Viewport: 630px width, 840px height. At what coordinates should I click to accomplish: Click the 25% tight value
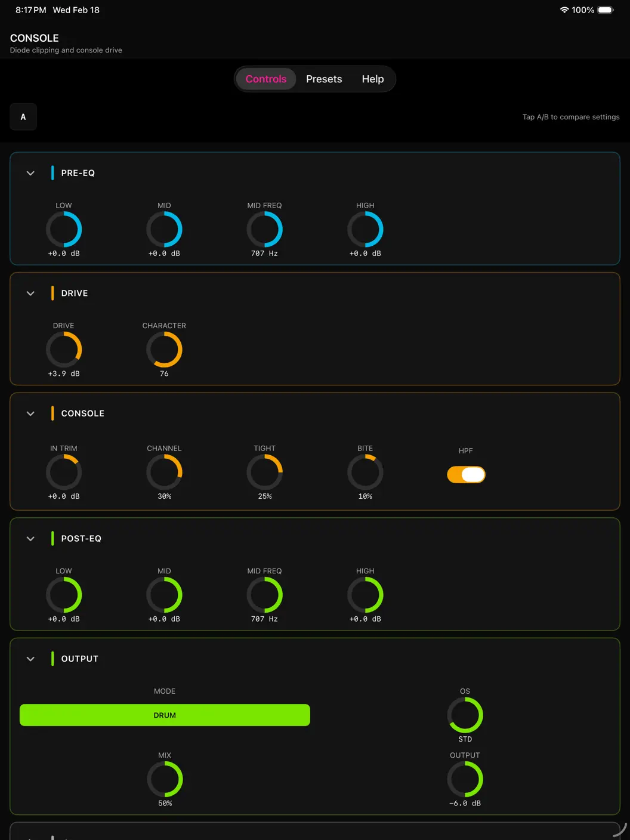coord(265,496)
